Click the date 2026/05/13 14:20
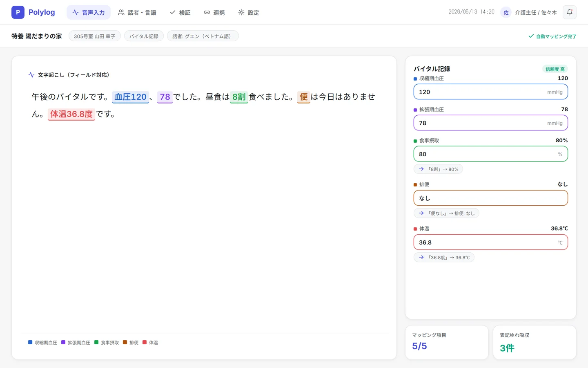This screenshot has width=588, height=368. [x=471, y=12]
